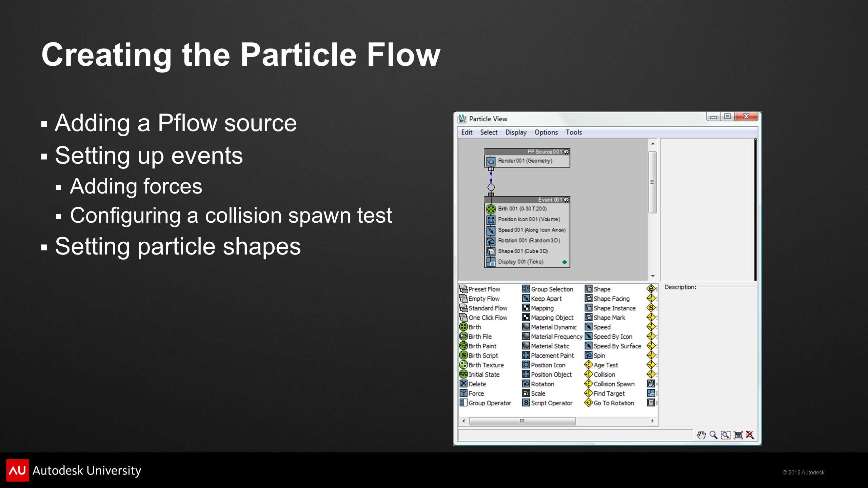Select Rotation 001 (Random 3D) operator
This screenshot has width=868, height=488.
point(527,241)
